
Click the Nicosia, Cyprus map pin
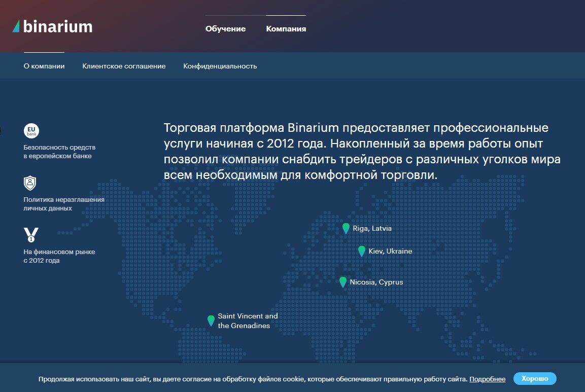click(343, 282)
